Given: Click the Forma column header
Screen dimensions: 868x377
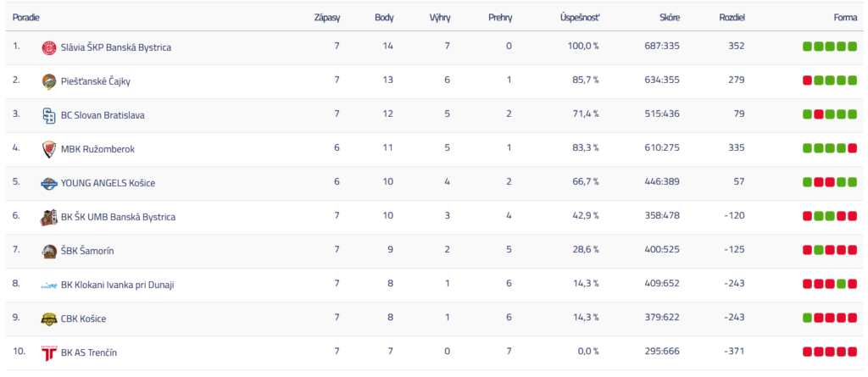Looking at the screenshot, I should (x=844, y=17).
